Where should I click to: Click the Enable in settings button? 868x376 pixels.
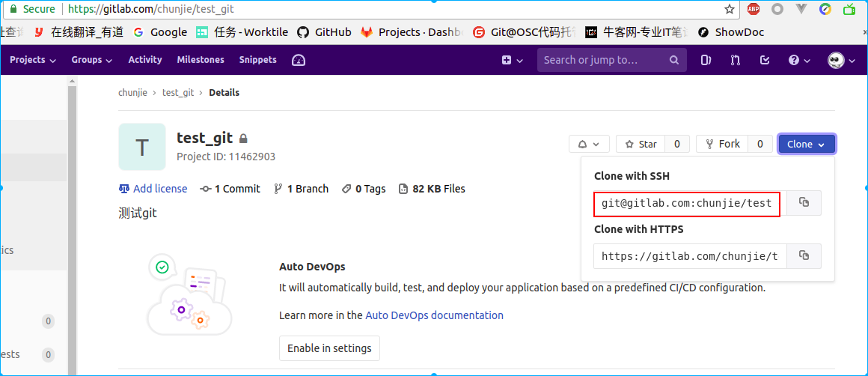point(329,348)
